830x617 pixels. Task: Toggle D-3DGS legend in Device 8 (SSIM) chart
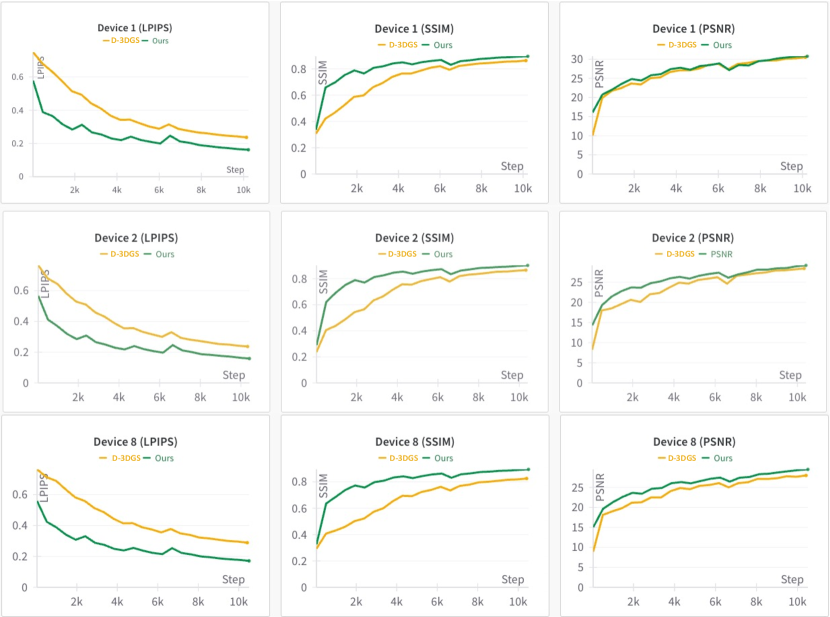[x=400, y=459]
